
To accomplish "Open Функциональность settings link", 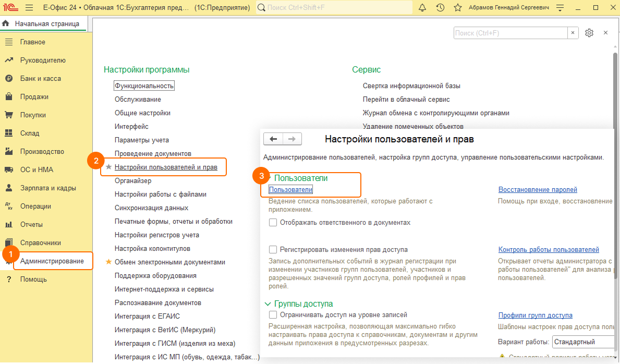I will [144, 86].
